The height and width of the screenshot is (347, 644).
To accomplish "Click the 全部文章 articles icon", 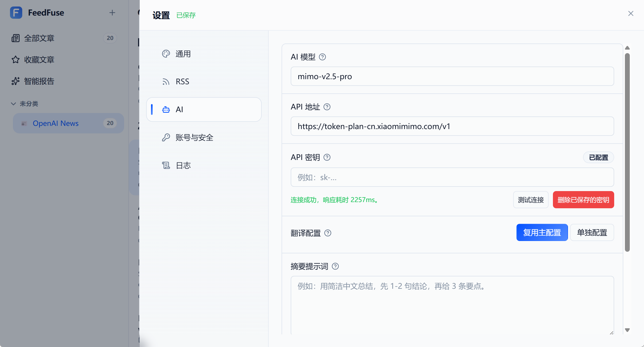I will (16, 38).
